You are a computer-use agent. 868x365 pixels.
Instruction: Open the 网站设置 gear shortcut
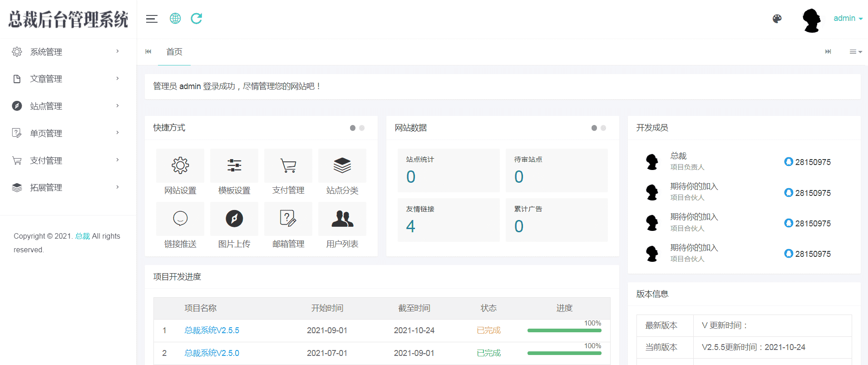(x=180, y=166)
